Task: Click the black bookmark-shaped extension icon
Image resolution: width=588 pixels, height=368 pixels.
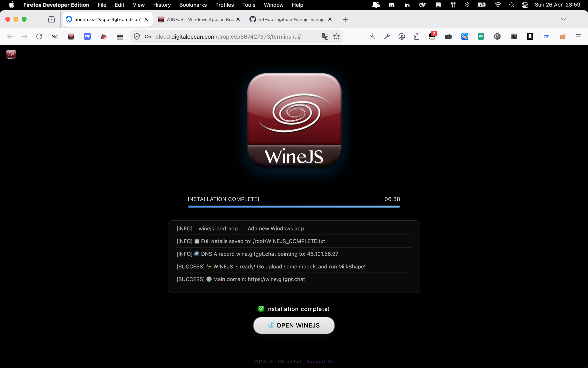Action: click(x=530, y=37)
